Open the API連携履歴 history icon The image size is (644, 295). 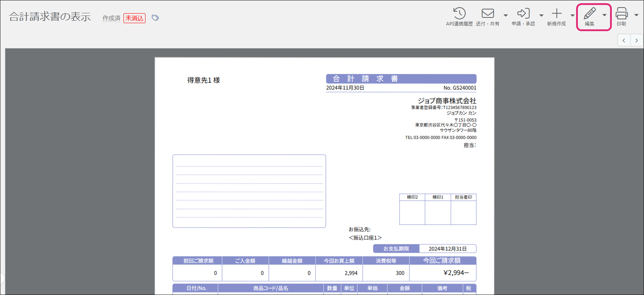[x=459, y=14]
